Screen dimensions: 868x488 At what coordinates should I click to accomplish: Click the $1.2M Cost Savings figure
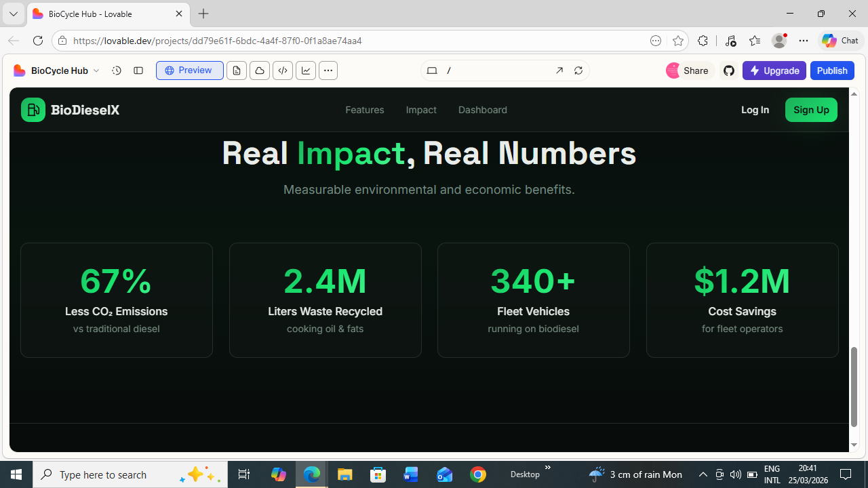coord(742,281)
